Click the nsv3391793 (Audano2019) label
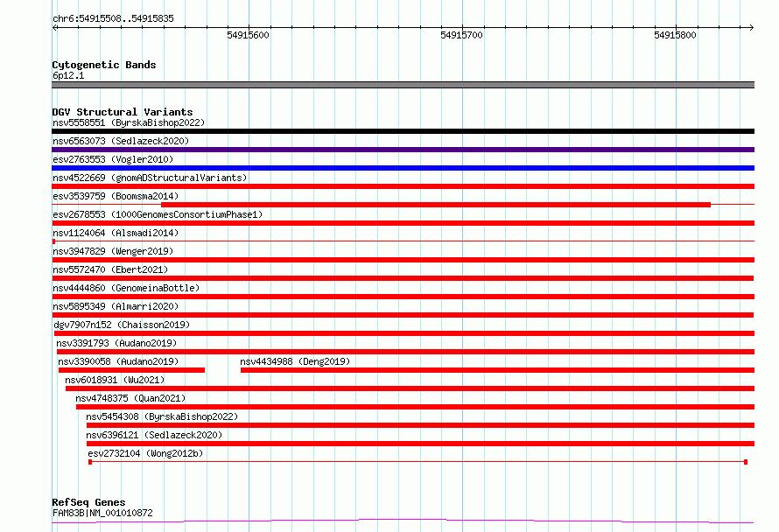The image size is (779, 532). tap(116, 343)
